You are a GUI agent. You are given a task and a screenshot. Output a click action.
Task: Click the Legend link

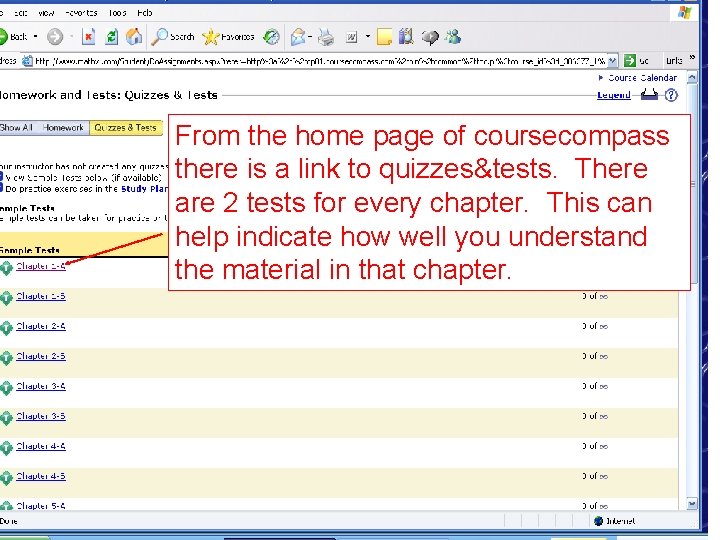coord(613,95)
